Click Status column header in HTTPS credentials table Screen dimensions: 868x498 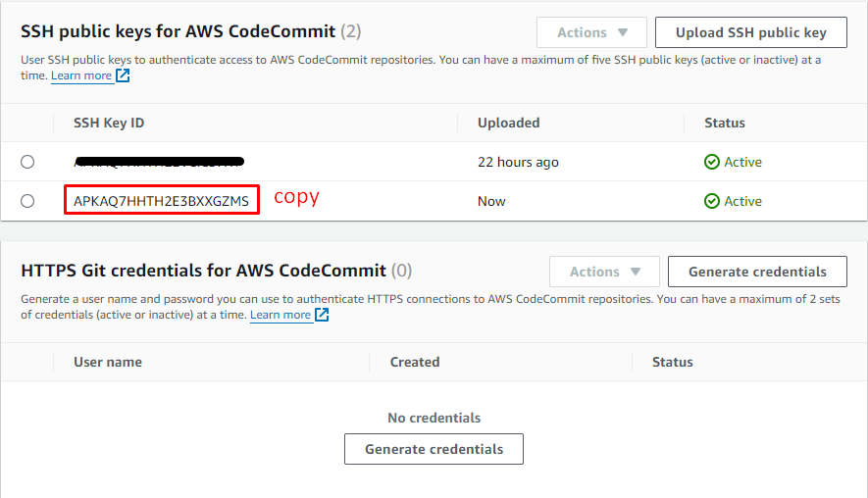(x=673, y=362)
